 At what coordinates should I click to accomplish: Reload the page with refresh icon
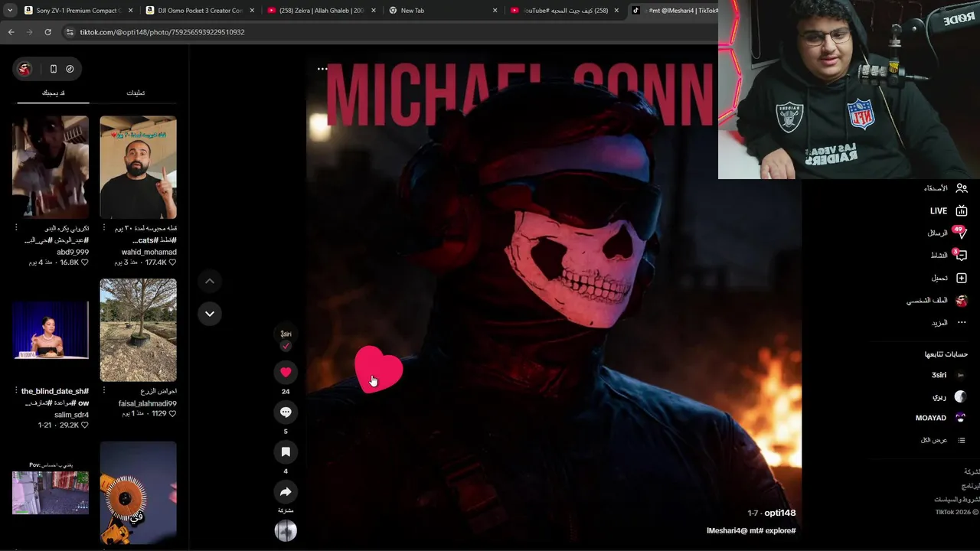point(47,32)
